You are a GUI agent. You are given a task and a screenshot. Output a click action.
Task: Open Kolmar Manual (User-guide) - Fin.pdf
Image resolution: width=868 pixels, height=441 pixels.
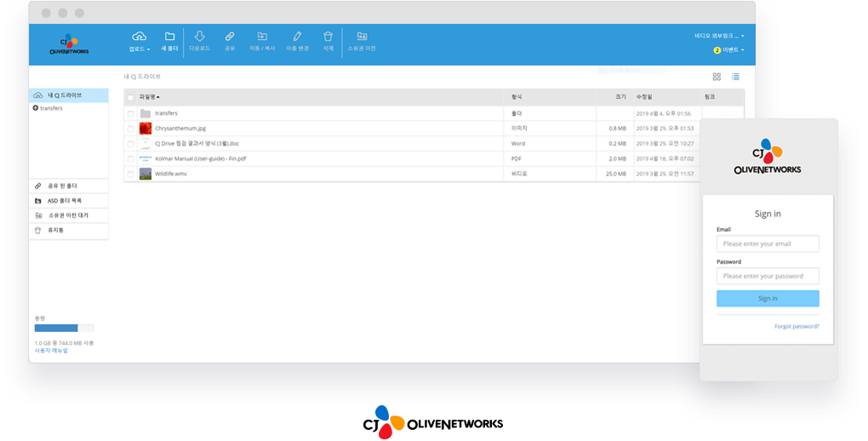[x=200, y=158]
